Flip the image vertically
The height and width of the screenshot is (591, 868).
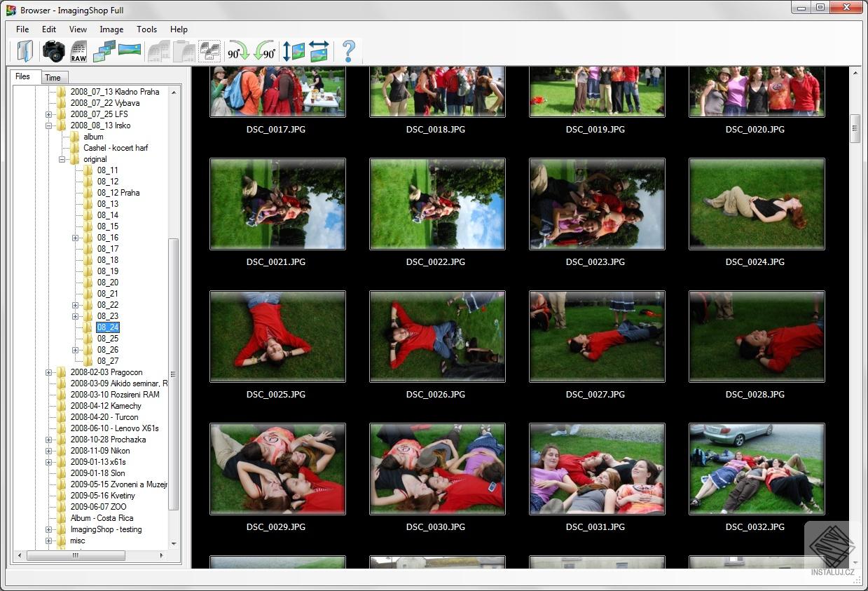coord(293,51)
